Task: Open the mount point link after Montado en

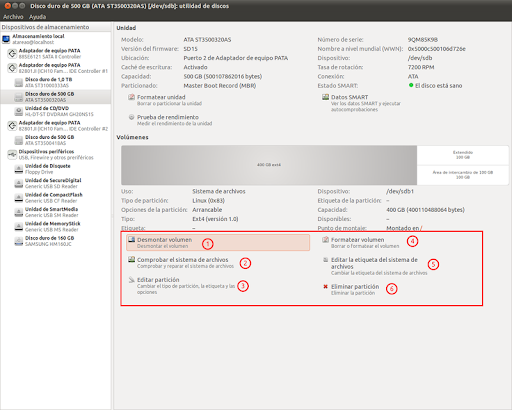Action: pos(421,228)
